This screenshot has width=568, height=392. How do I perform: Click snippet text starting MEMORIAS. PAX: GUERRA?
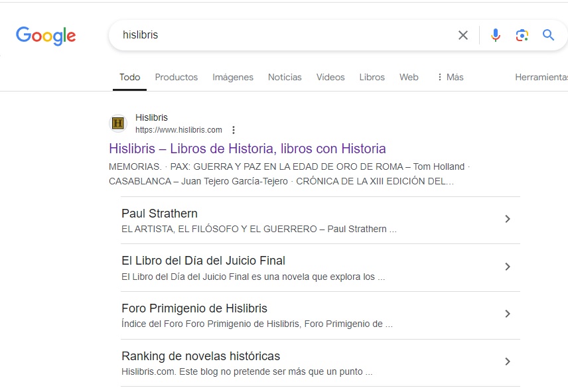pos(289,174)
